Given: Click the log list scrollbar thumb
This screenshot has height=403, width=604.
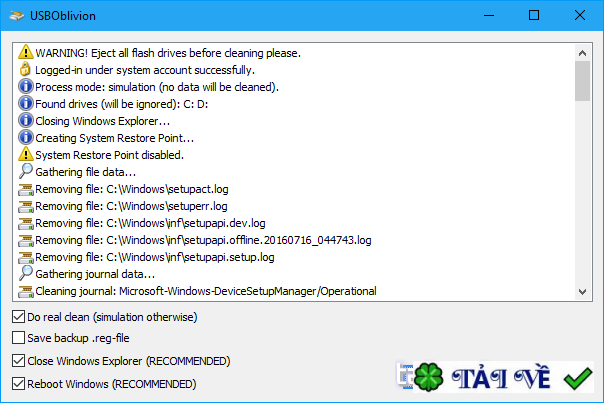Looking at the screenshot, I should click(582, 81).
